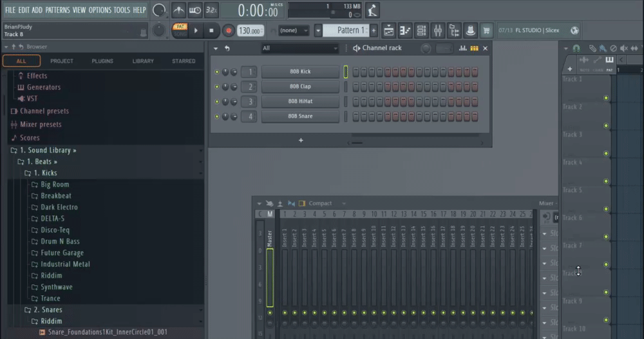Click the Channel rack graph editor icon

click(463, 48)
